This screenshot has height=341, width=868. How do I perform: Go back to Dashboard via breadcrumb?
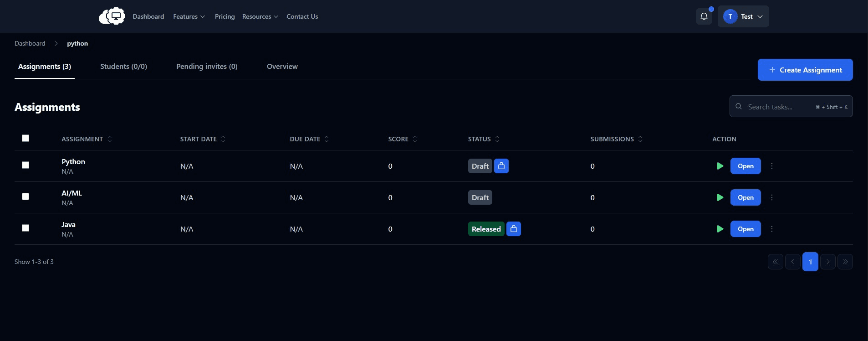[x=30, y=43]
